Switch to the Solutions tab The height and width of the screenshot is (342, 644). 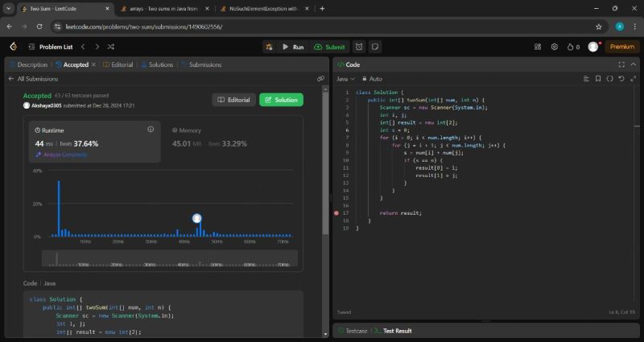pos(157,64)
